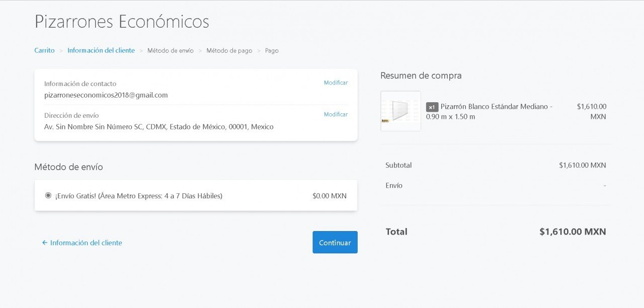This screenshot has height=308, width=644.
Task: Click the chevron before Pago breadcrumb
Action: click(x=259, y=51)
